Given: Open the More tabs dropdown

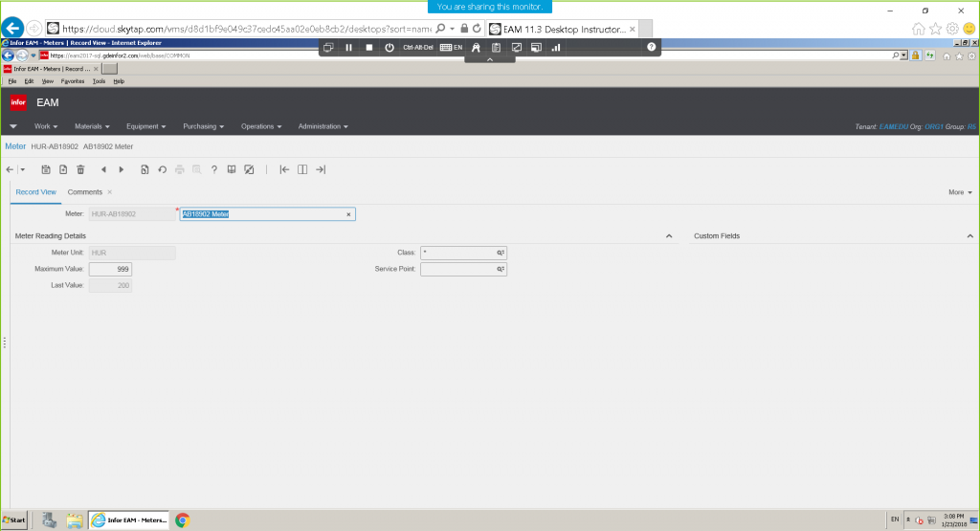Looking at the screenshot, I should click(960, 192).
